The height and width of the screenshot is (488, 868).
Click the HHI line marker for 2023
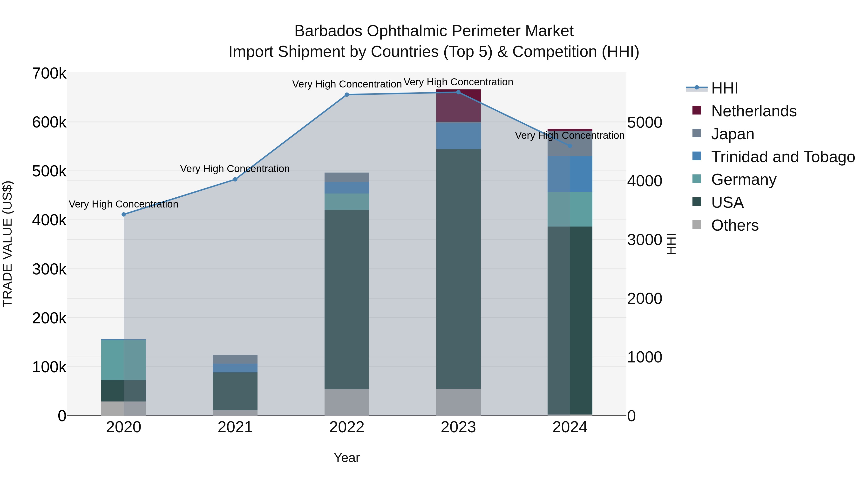458,92
